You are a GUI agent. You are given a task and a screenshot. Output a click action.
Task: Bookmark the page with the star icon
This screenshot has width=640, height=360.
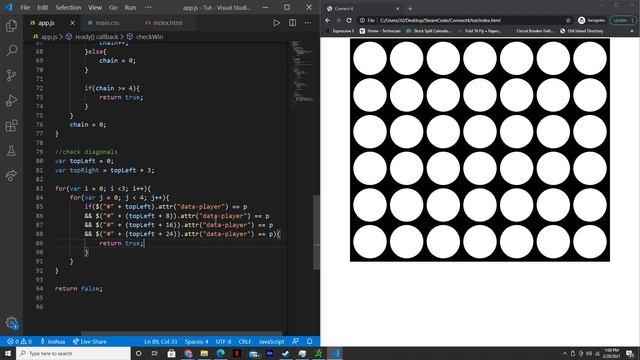pos(568,20)
